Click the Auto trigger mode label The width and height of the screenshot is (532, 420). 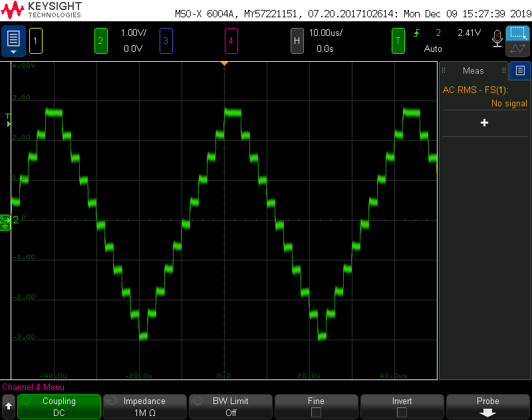click(x=433, y=49)
